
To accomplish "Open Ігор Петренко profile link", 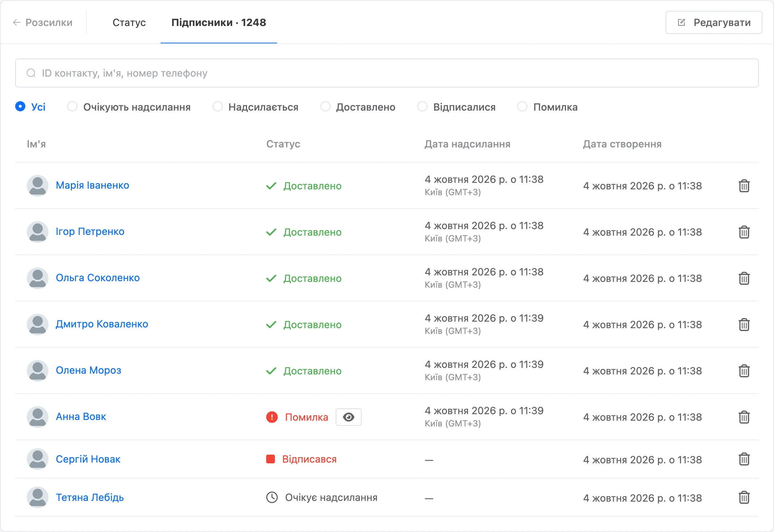I will coord(90,232).
